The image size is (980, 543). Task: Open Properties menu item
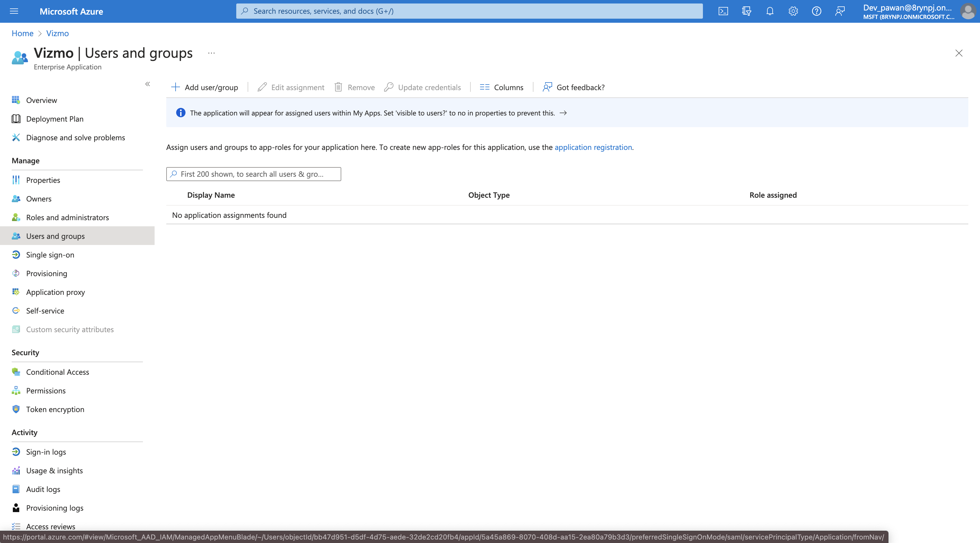point(77,180)
